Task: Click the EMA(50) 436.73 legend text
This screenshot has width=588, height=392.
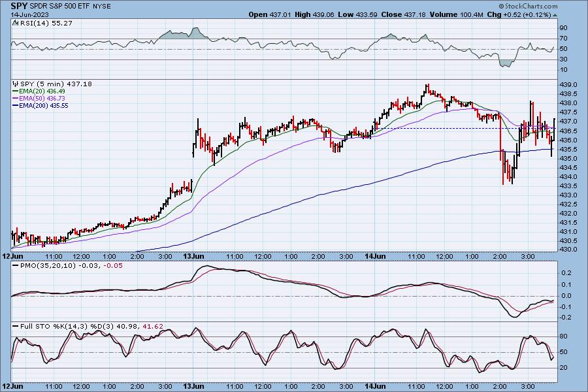Action: pos(42,98)
